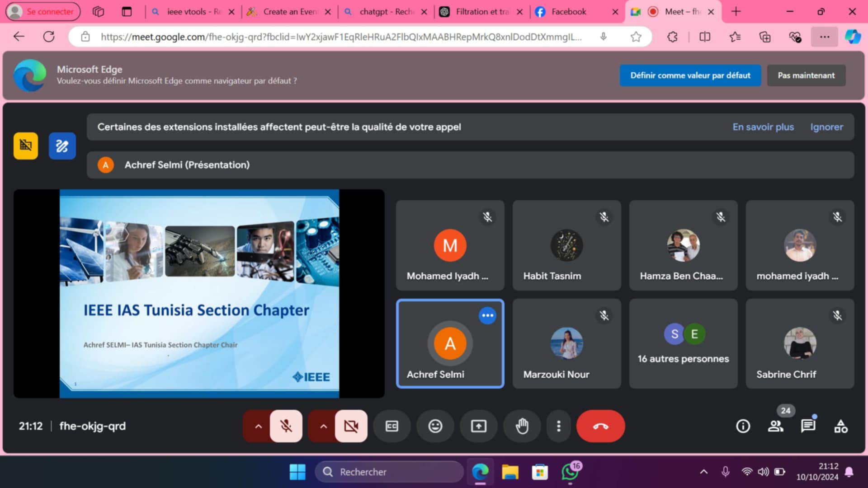
Task: Turn on closed captions
Action: [392, 426]
